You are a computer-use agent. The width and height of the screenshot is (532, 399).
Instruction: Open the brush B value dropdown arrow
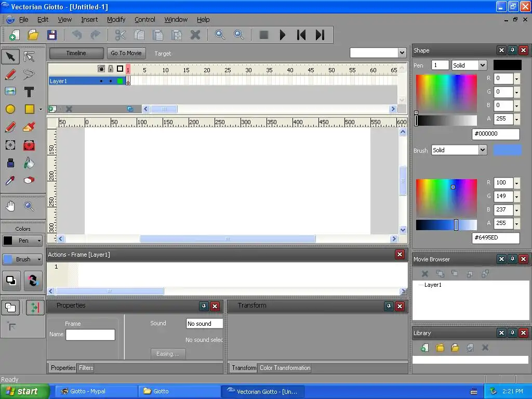(x=516, y=210)
